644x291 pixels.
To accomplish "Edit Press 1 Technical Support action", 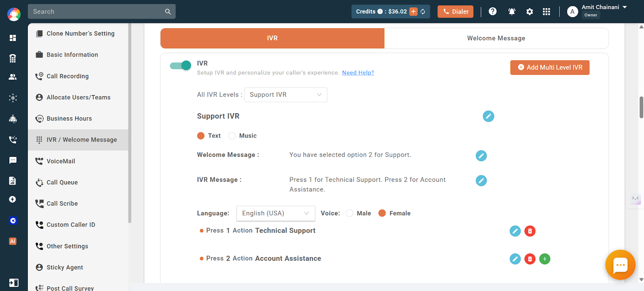I will tap(515, 231).
